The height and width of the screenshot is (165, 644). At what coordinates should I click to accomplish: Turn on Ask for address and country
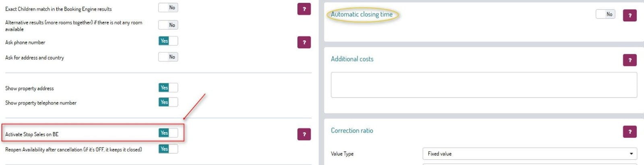coord(168,57)
